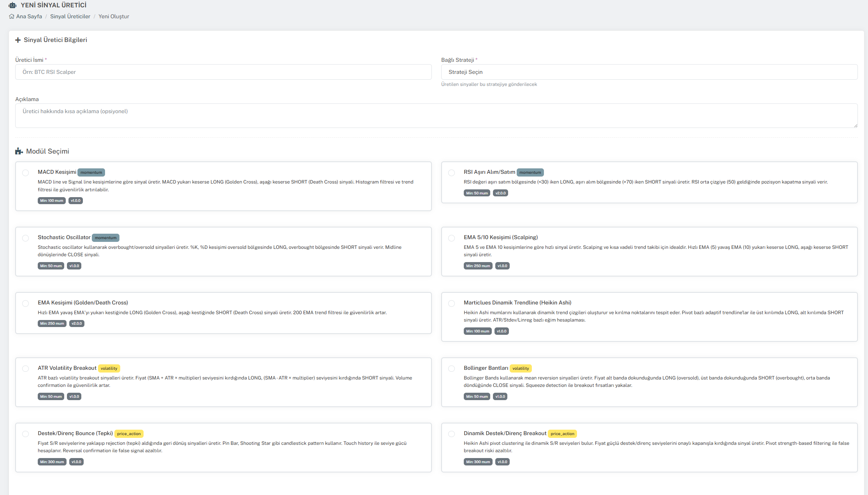Click the plus icon beside Sinyal Üretici Bilgileri
Viewport: 868px width, 495px height.
pos(18,40)
